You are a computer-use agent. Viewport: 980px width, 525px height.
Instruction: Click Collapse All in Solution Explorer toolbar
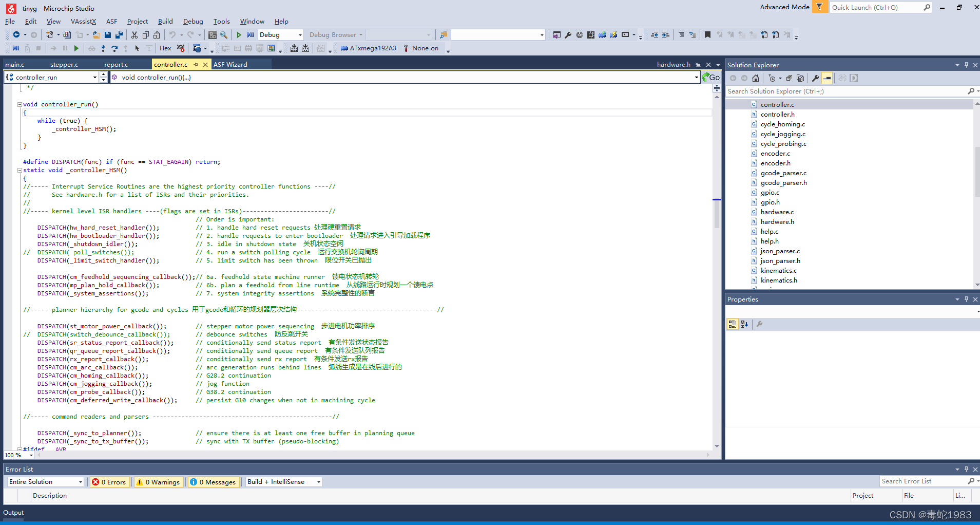[790, 78]
